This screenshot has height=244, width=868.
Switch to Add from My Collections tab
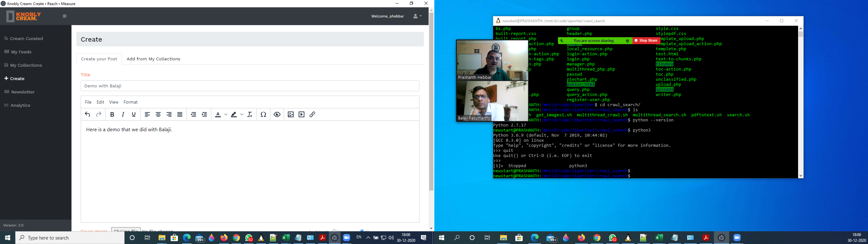point(153,59)
